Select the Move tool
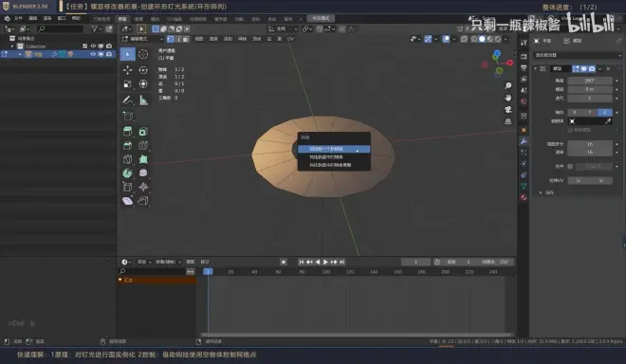Screen dimensions: 626x364 pyautogui.click(x=127, y=70)
